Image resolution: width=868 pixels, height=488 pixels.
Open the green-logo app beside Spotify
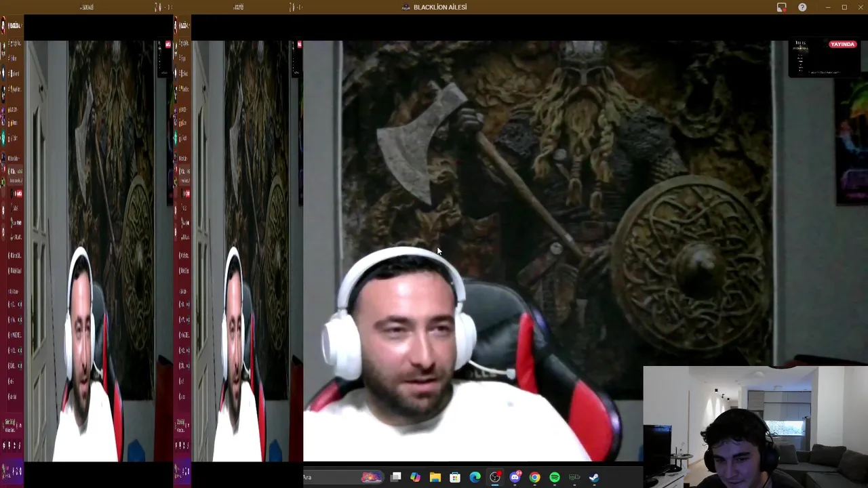pos(574,477)
